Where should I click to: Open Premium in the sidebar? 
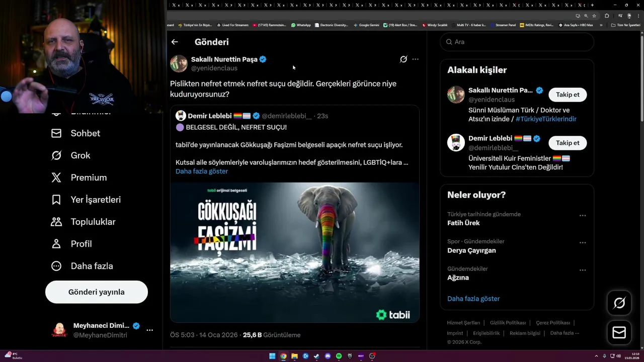79,177
